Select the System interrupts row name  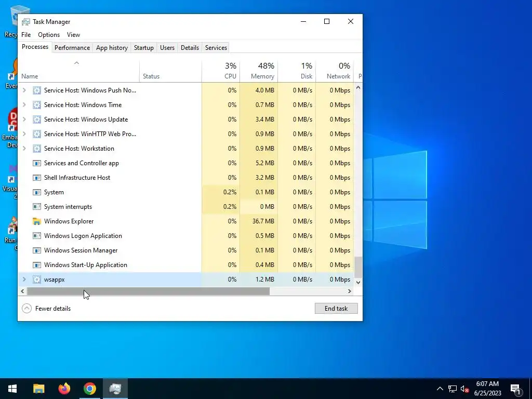pos(68,207)
